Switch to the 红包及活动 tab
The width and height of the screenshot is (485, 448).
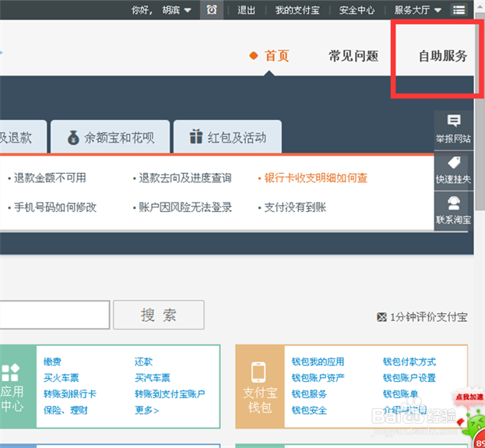(227, 136)
